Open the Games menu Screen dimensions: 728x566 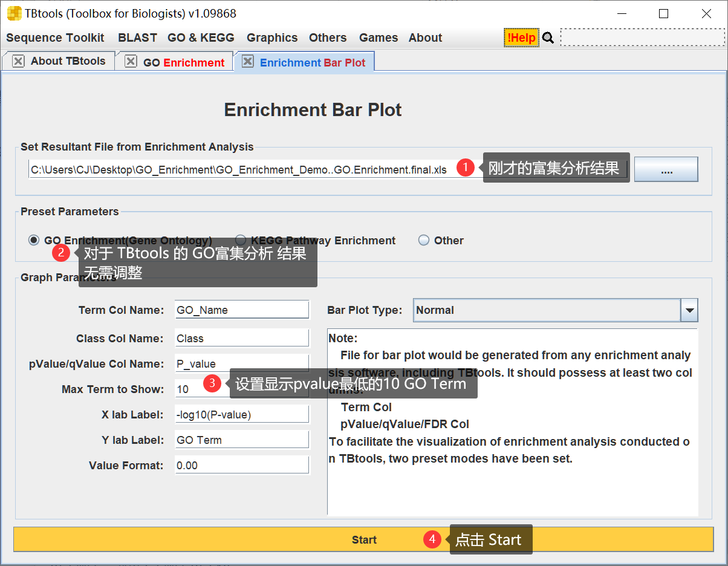tap(379, 37)
